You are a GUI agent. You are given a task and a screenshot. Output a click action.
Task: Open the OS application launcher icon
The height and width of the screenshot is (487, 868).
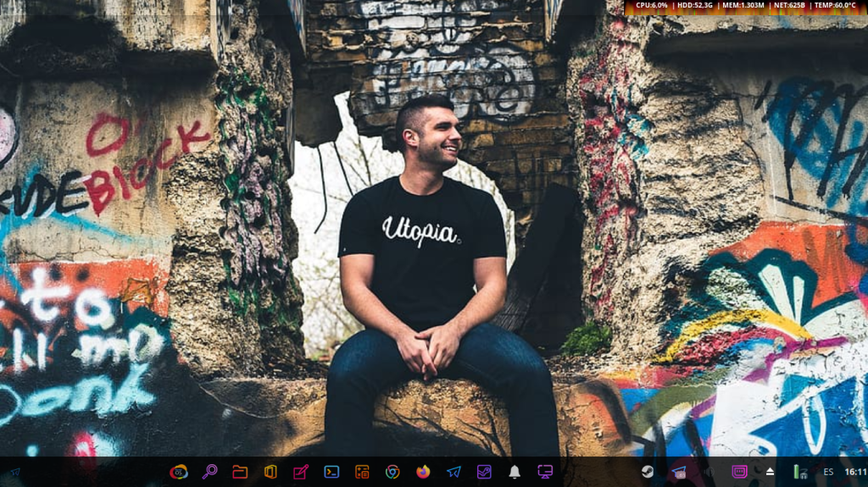(179, 472)
